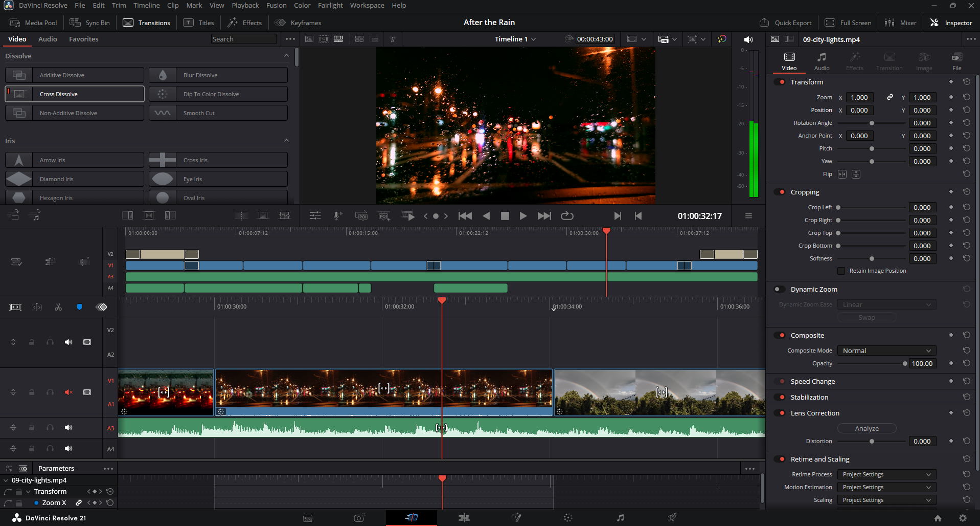Screen dimensions: 980x526
Task: Open the Retime Process dropdown
Action: (886, 474)
